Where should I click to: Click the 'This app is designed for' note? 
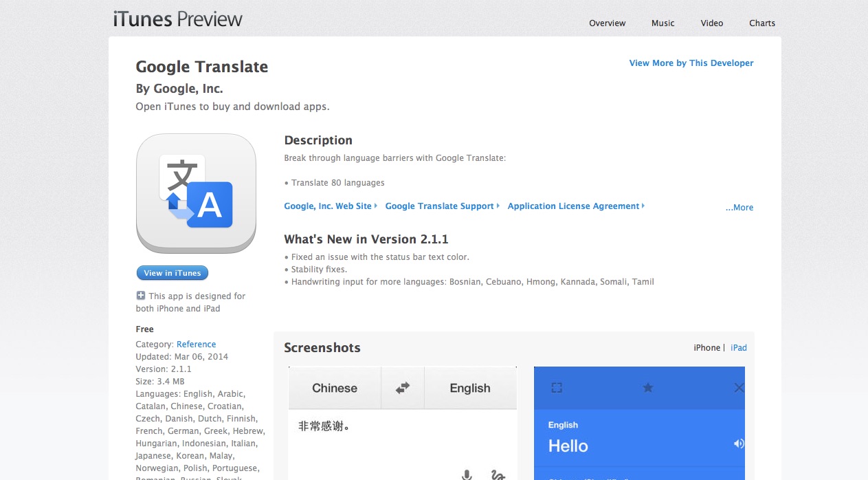point(191,303)
